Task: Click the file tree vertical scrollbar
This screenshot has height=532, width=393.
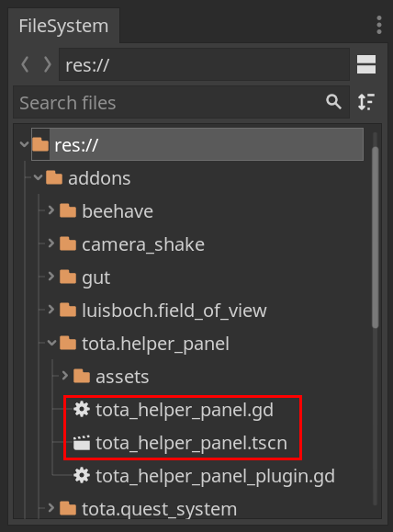Action: coord(375,237)
